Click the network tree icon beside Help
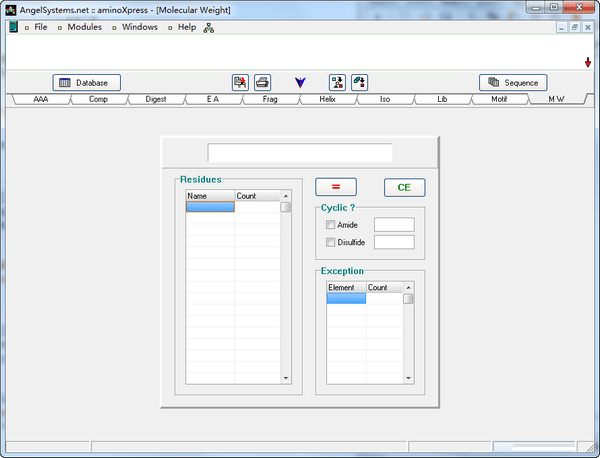This screenshot has width=600, height=458. pos(209,27)
